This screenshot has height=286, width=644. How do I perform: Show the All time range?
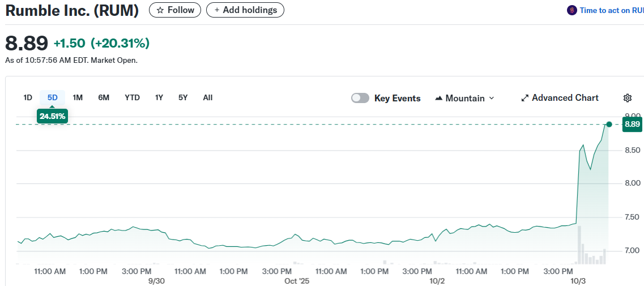click(x=208, y=97)
